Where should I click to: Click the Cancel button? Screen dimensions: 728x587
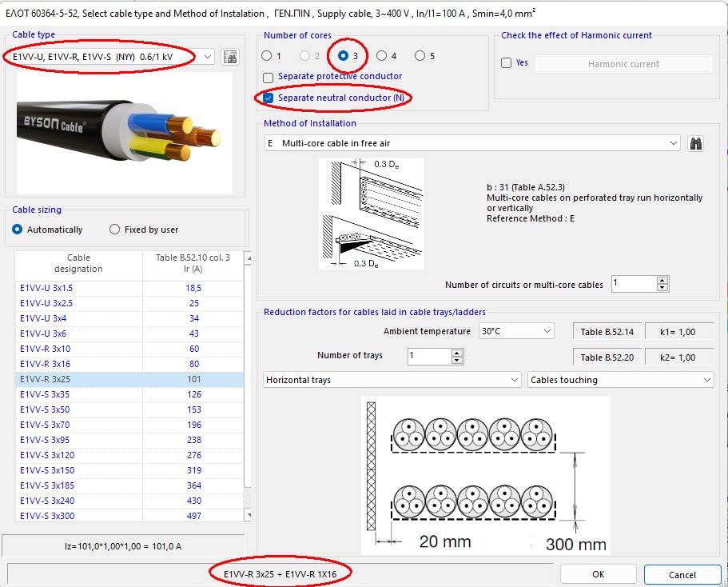[682, 573]
